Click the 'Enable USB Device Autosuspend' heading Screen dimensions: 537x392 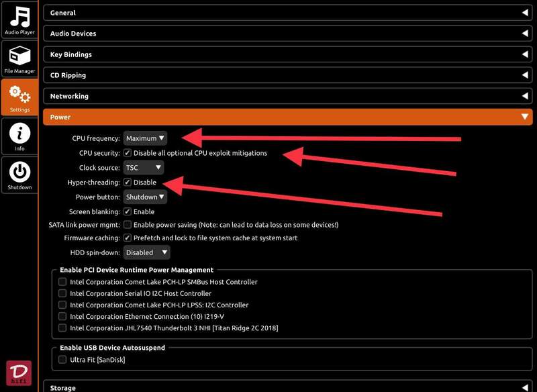(x=112, y=348)
